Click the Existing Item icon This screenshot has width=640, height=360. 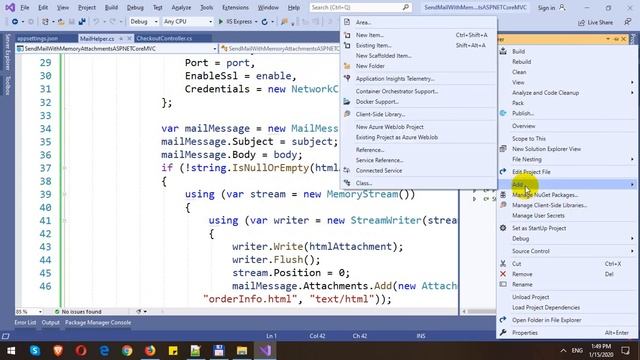[347, 45]
